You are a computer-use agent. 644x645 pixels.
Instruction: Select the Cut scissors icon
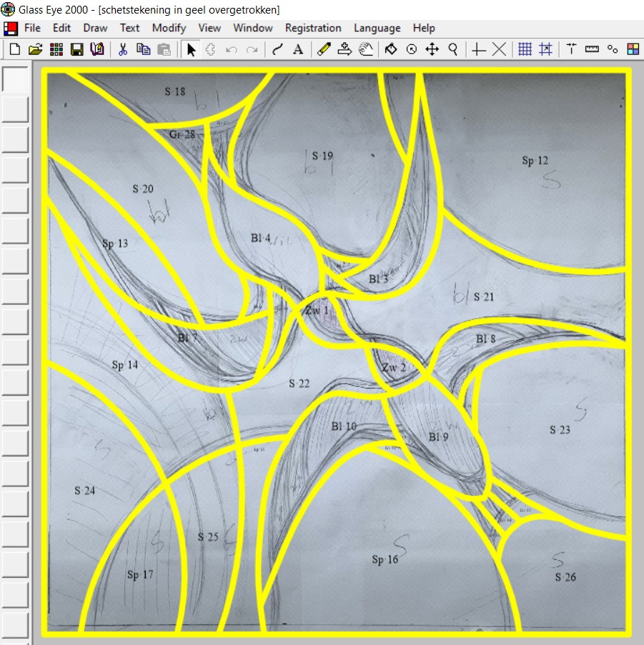[x=123, y=49]
